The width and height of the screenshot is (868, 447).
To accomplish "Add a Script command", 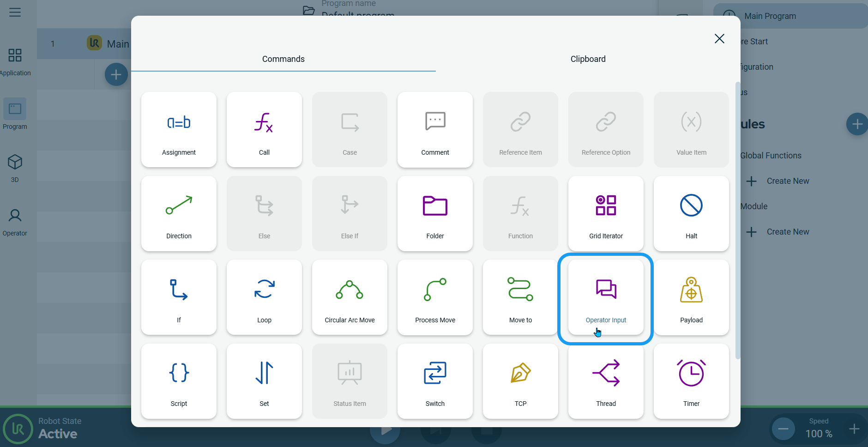I will tap(179, 381).
